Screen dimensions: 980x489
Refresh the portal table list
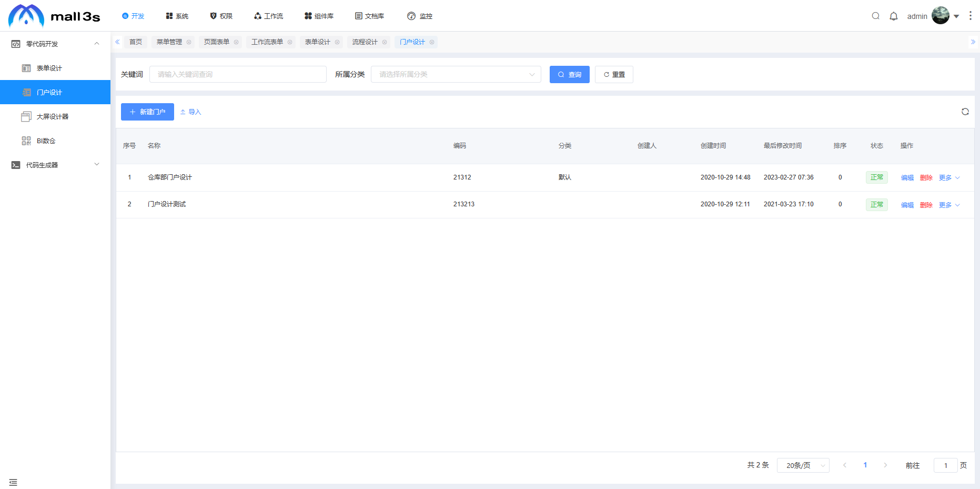tap(965, 112)
